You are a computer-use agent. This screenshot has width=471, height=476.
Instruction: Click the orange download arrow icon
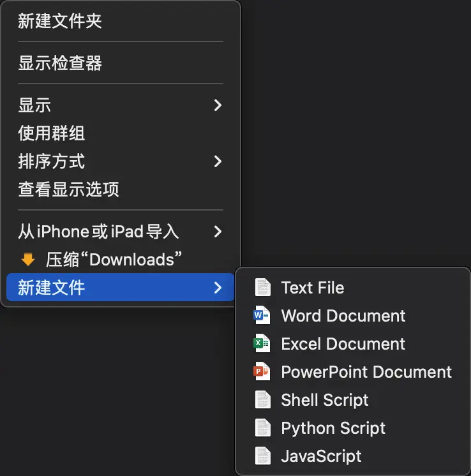coord(28,260)
